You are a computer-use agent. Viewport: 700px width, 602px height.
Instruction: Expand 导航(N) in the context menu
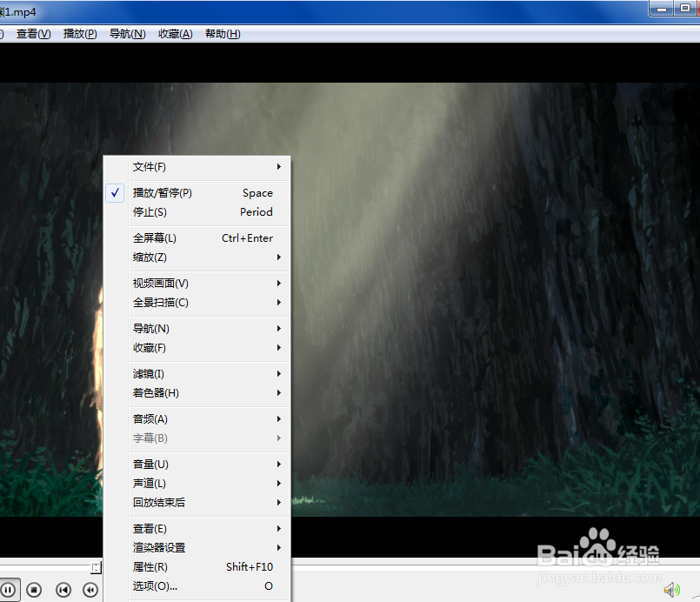click(197, 329)
